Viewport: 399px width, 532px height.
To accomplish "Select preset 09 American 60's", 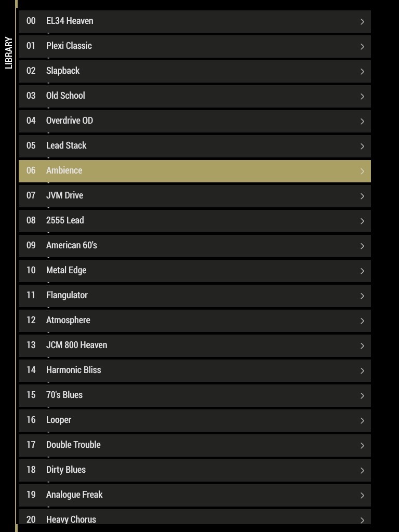I will tap(195, 246).
